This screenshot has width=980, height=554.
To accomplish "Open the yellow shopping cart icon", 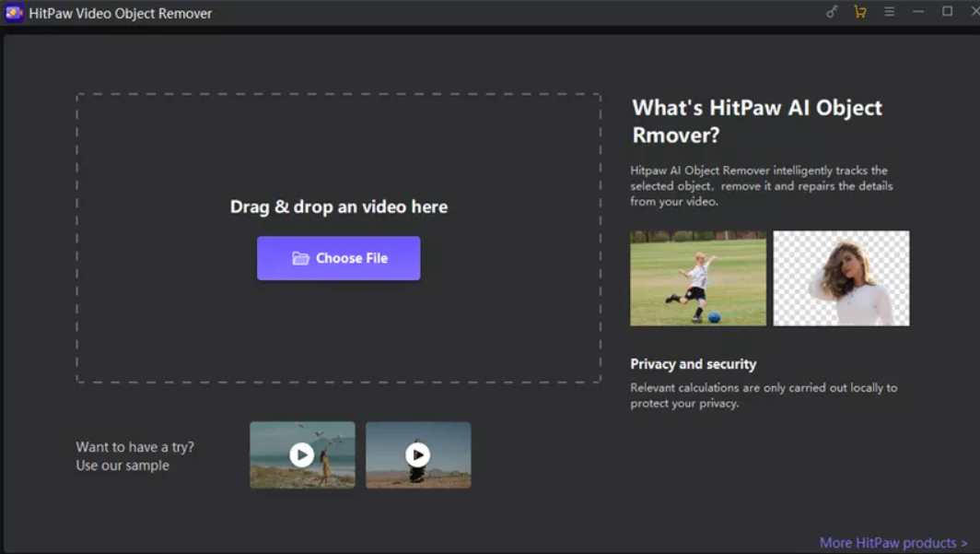I will point(860,12).
